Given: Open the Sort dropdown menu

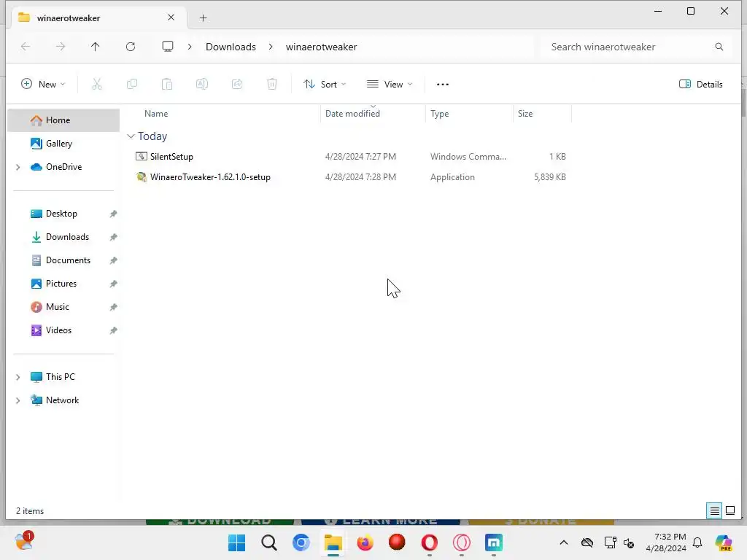Looking at the screenshot, I should pyautogui.click(x=325, y=85).
